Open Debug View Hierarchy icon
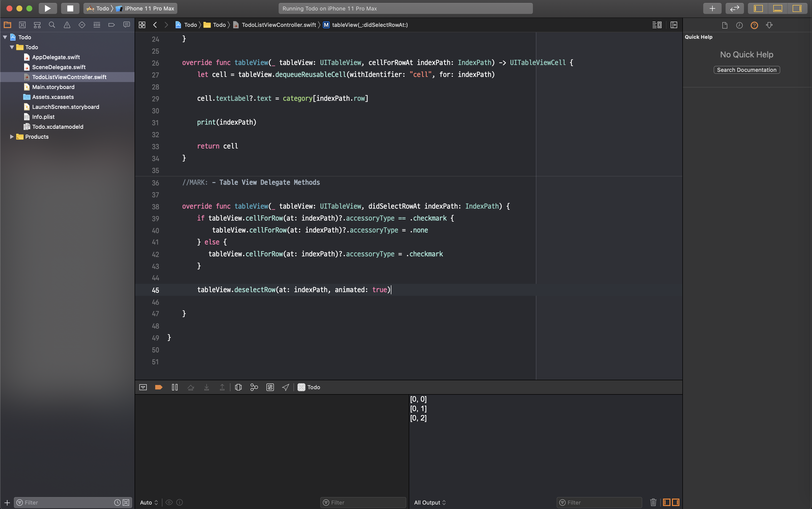 click(x=238, y=387)
